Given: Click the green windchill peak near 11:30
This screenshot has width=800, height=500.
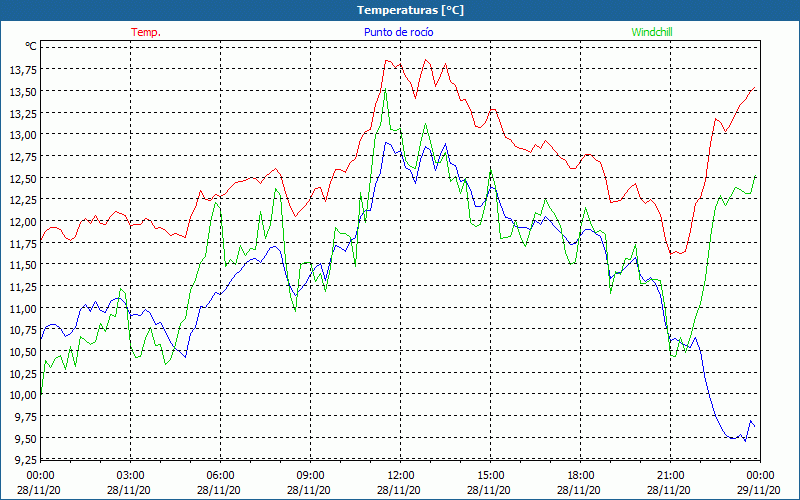Looking at the screenshot, I should click(x=385, y=89).
